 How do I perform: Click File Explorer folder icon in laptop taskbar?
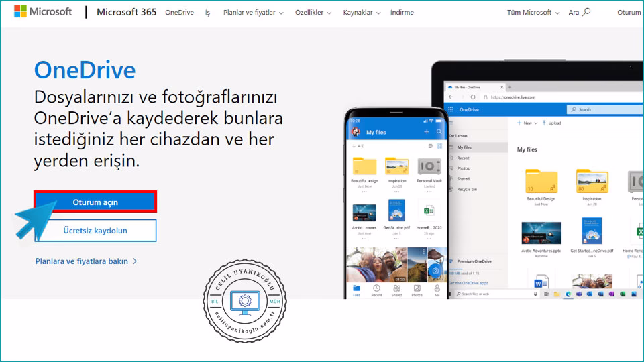coord(557,294)
